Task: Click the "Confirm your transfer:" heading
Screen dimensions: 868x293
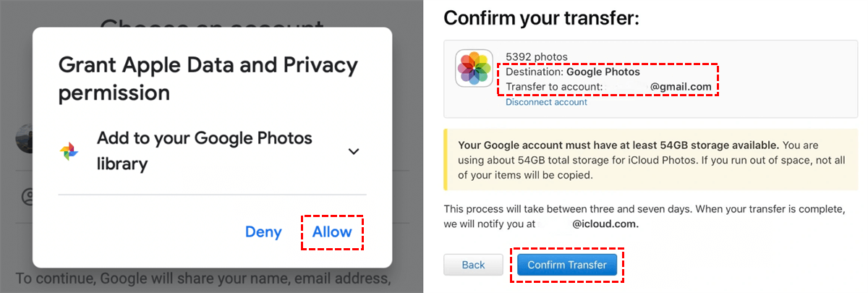Action: click(x=541, y=18)
